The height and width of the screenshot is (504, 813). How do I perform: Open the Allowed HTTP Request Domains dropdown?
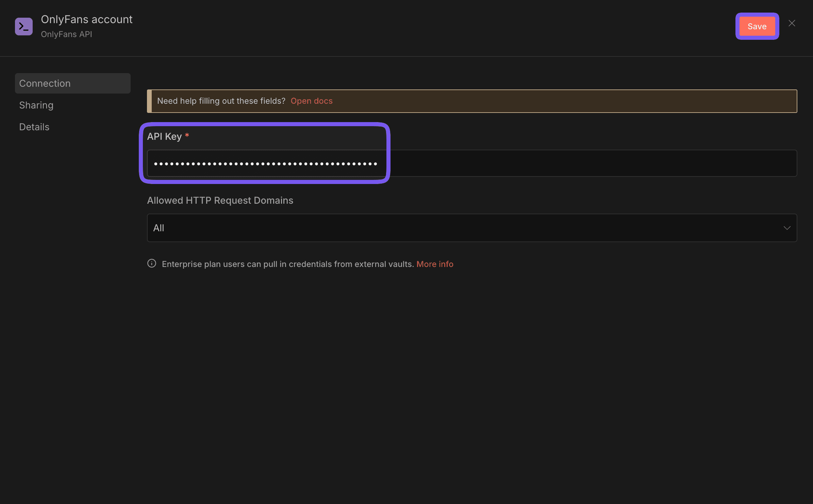[x=471, y=228]
